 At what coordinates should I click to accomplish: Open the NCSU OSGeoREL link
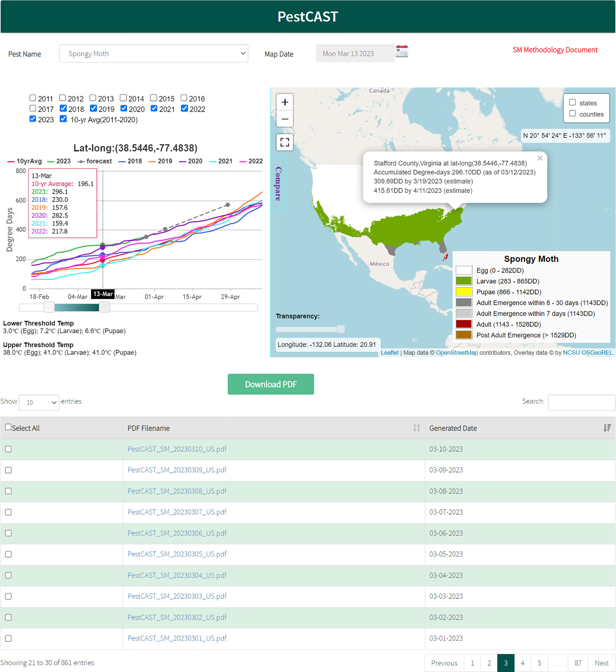pos(588,353)
